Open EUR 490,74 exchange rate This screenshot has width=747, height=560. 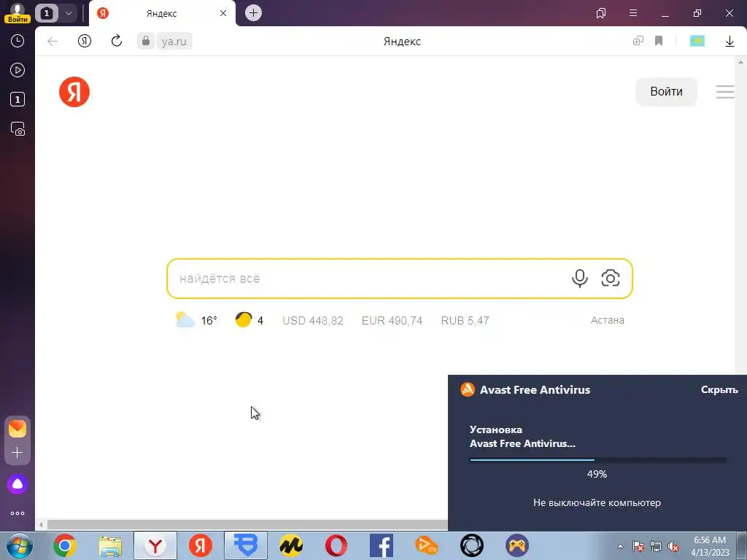click(x=392, y=321)
